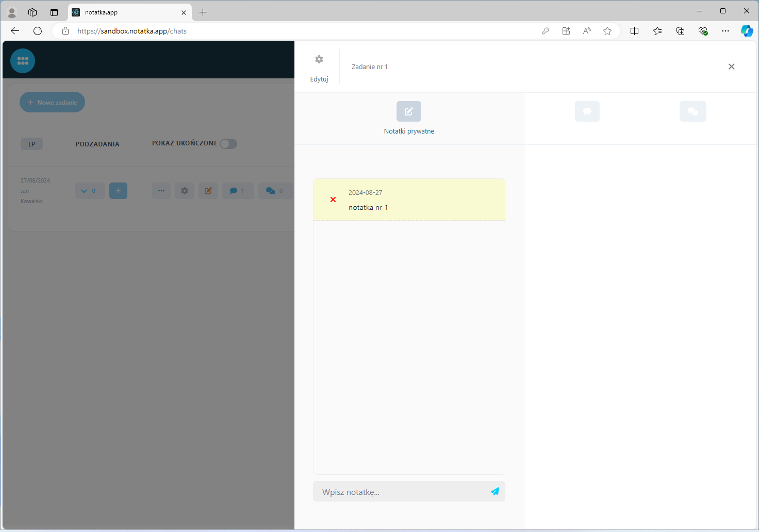This screenshot has height=532, width=759.
Task: Expand subtasks chevron dropdown showing 0
Action: pos(90,191)
